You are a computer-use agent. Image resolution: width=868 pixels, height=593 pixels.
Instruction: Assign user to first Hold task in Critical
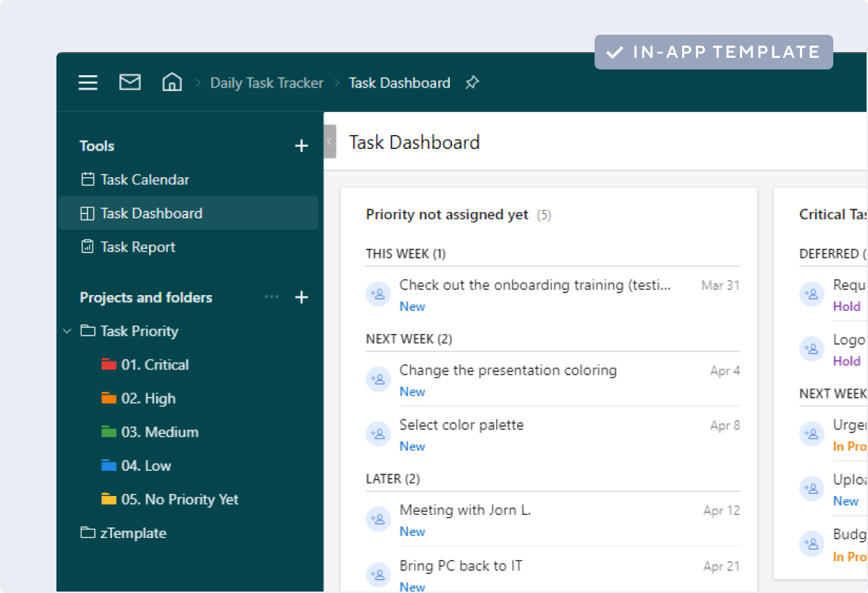(812, 294)
